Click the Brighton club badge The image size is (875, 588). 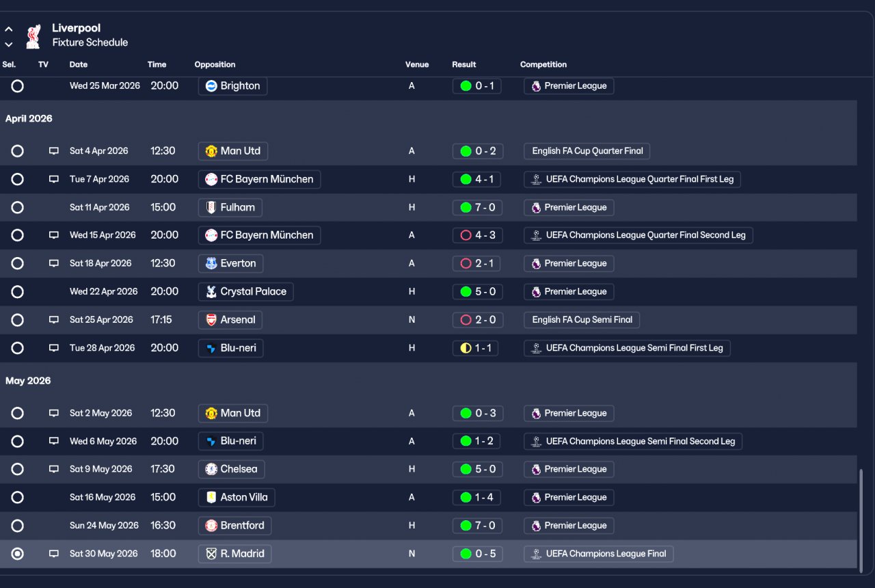[x=211, y=86]
